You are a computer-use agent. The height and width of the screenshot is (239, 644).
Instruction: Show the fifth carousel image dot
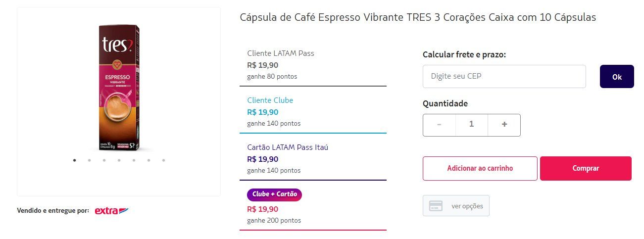coord(134,160)
